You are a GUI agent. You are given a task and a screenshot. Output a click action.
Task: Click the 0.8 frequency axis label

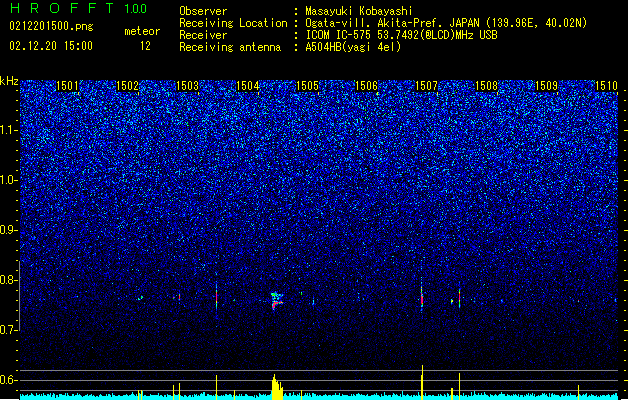tap(9, 280)
